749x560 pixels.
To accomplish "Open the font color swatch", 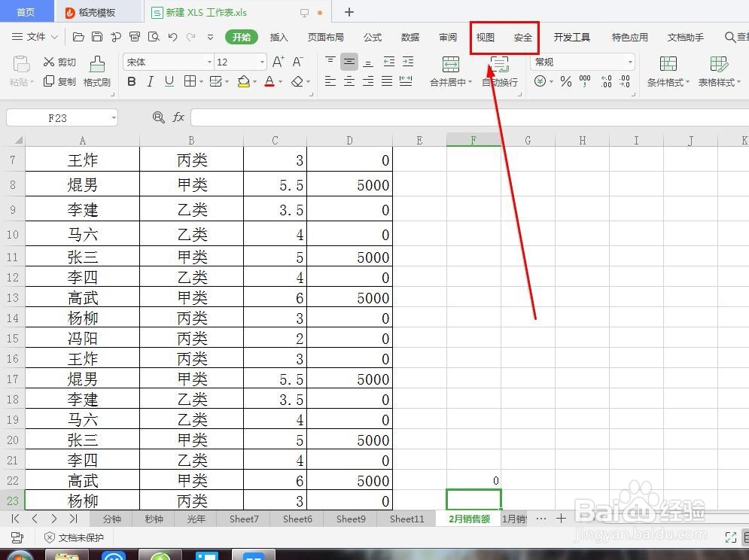I will click(269, 81).
